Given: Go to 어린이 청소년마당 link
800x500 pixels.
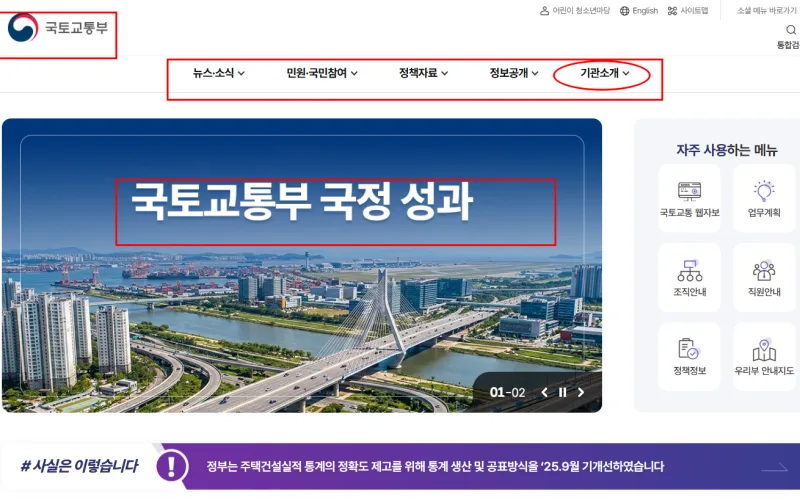Looking at the screenshot, I should coord(581,11).
